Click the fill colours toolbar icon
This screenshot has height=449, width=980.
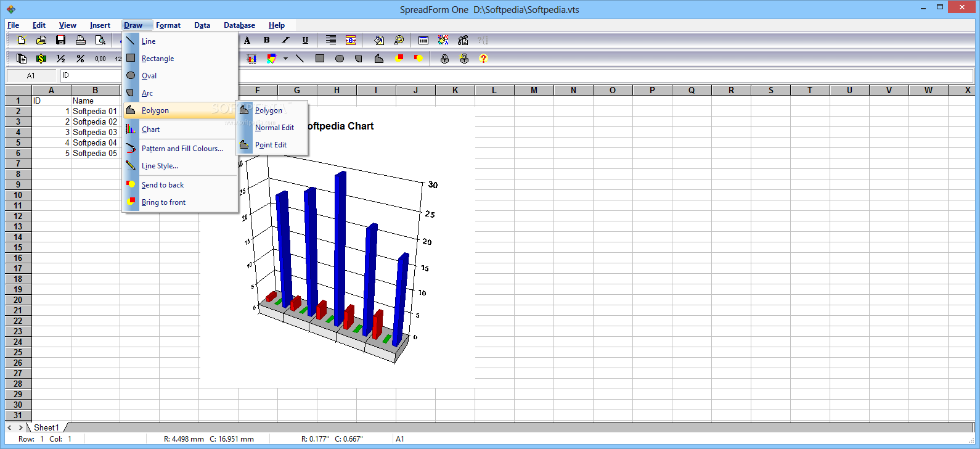tap(271, 59)
